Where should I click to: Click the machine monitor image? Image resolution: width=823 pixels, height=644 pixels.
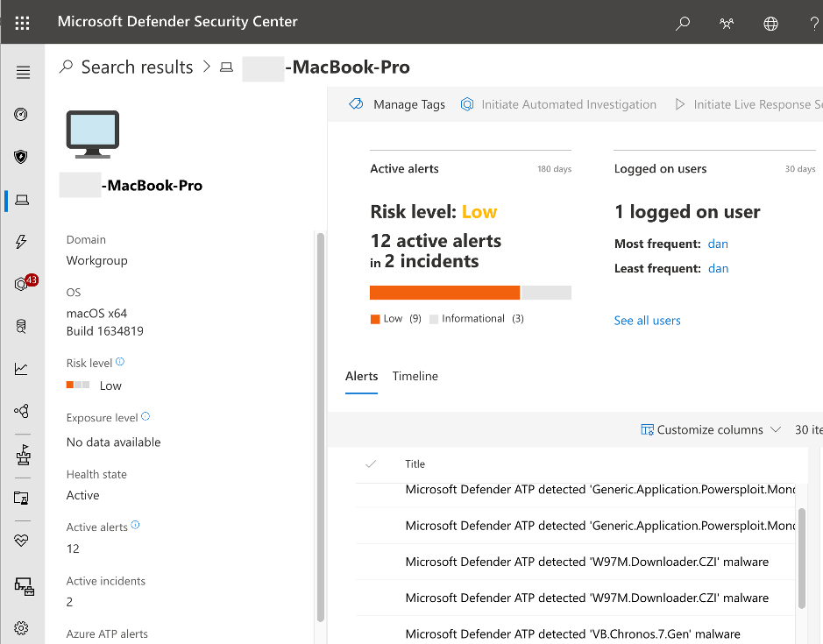93,134
